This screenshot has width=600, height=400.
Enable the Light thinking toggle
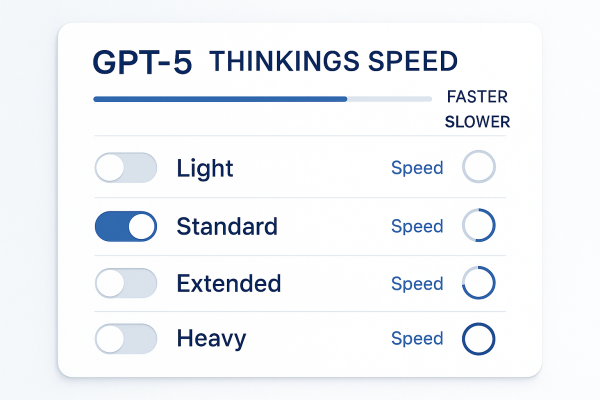[126, 168]
